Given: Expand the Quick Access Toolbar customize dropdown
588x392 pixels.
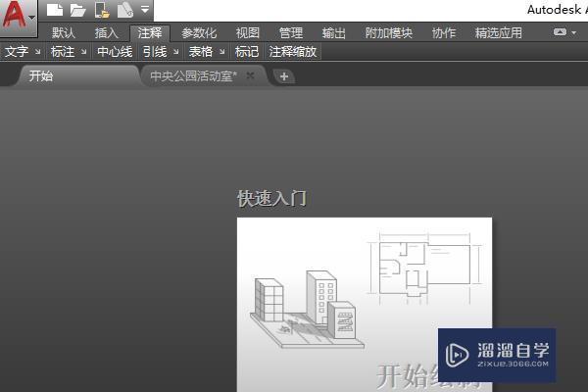Looking at the screenshot, I should [x=145, y=10].
